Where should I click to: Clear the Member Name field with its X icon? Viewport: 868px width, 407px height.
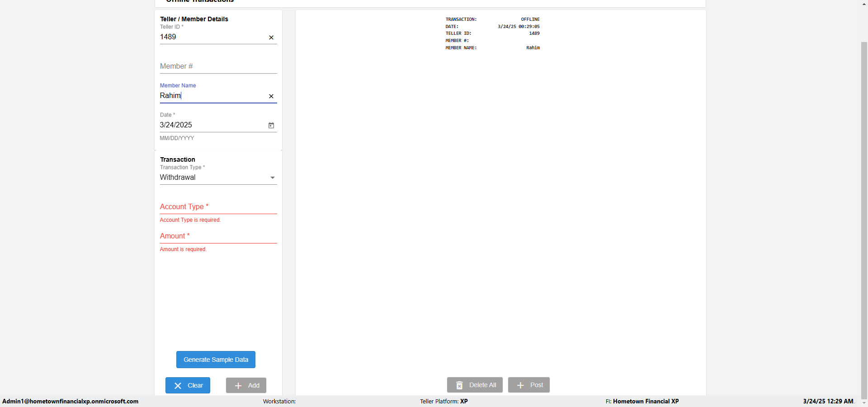pos(271,96)
